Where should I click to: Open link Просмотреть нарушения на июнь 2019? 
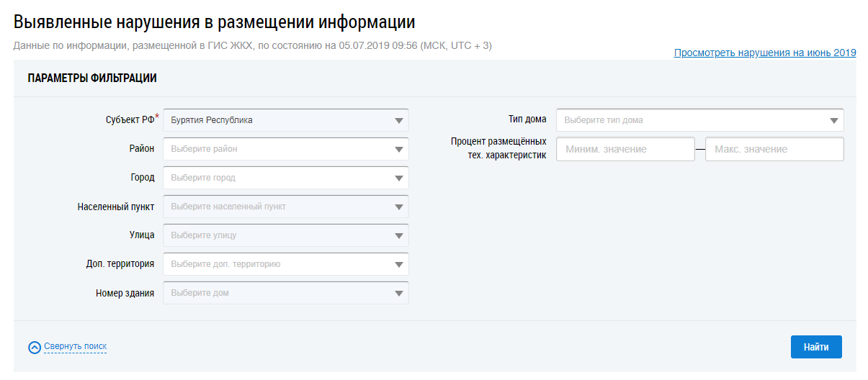[x=765, y=53]
